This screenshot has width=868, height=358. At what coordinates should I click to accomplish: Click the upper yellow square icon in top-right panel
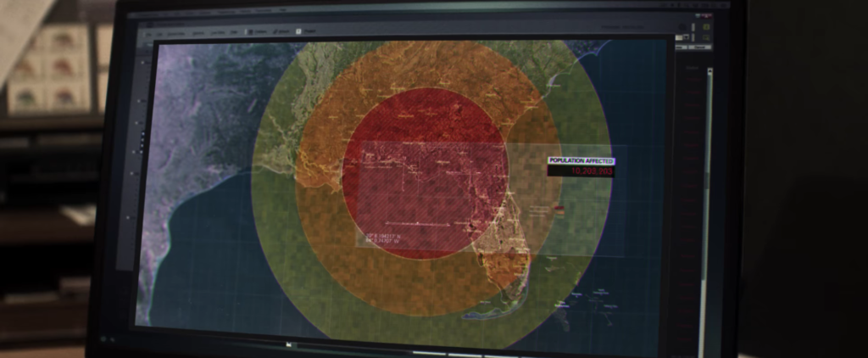tap(705, 26)
